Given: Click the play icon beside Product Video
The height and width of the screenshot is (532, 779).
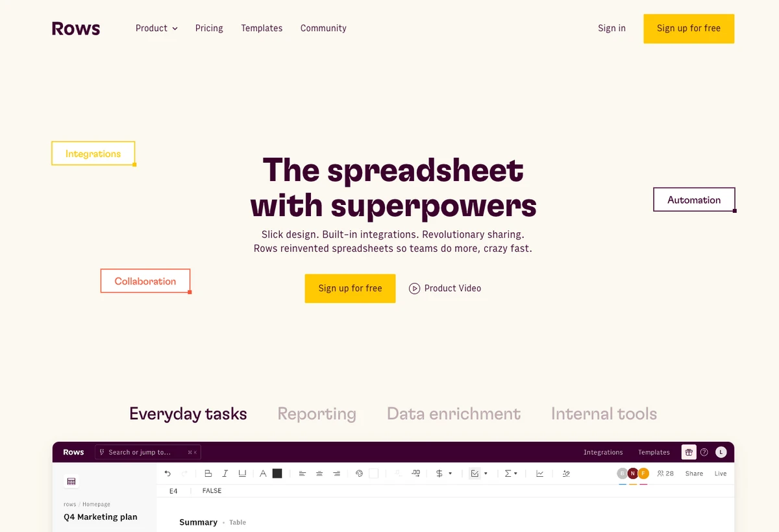Looking at the screenshot, I should [414, 289].
